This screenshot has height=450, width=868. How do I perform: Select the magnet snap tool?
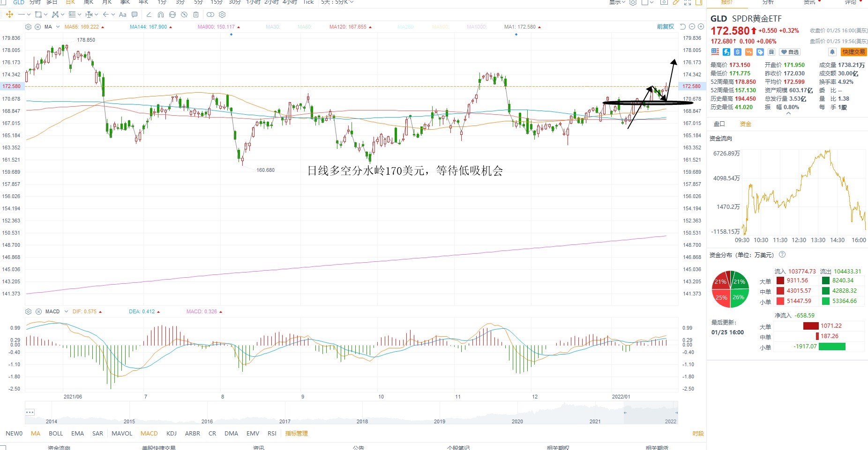point(161,15)
